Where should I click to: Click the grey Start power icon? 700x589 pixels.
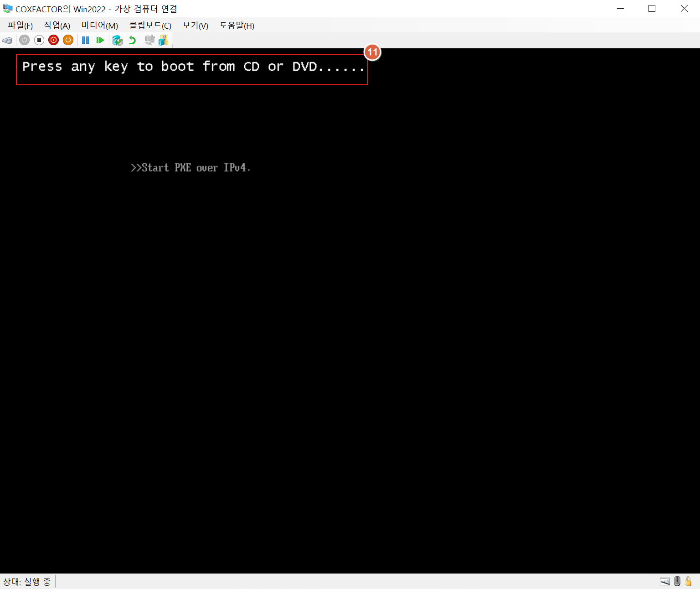[25, 40]
